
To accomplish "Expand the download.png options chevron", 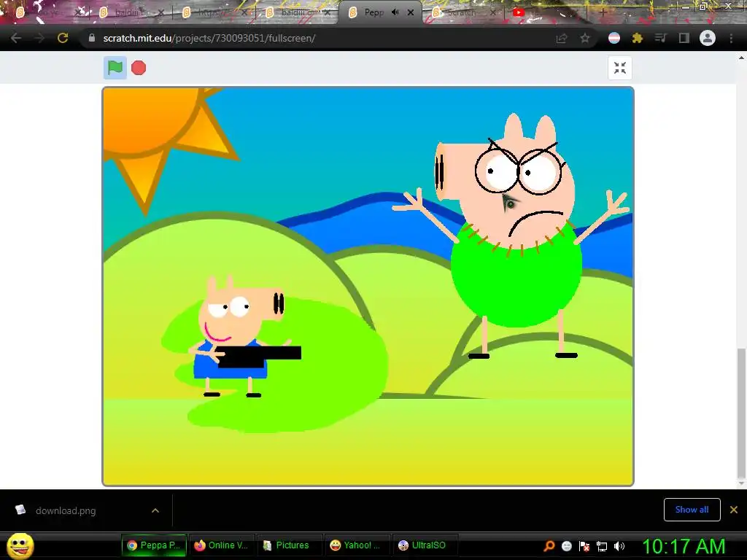I will coord(155,510).
